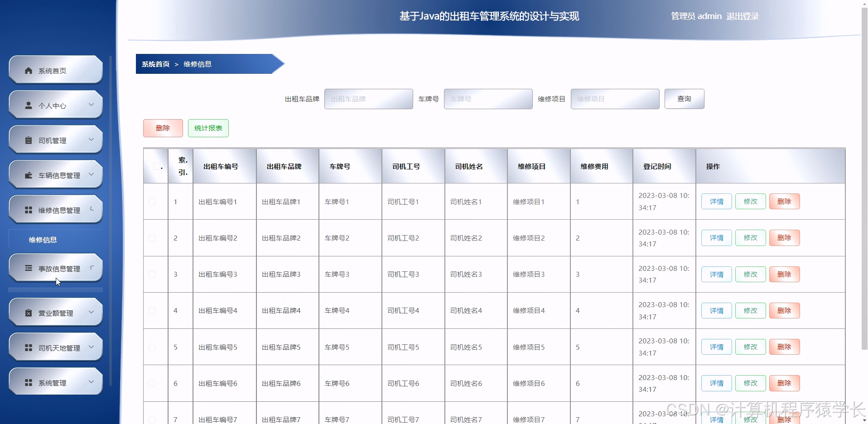The image size is (868, 424).
Task: Click the grid icon beside 维修信息管理
Action: click(x=29, y=210)
